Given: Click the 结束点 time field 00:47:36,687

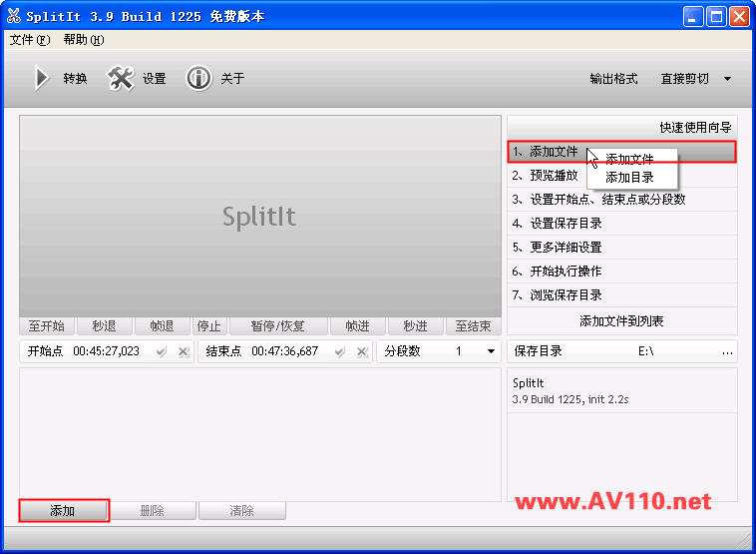Looking at the screenshot, I should (285, 351).
